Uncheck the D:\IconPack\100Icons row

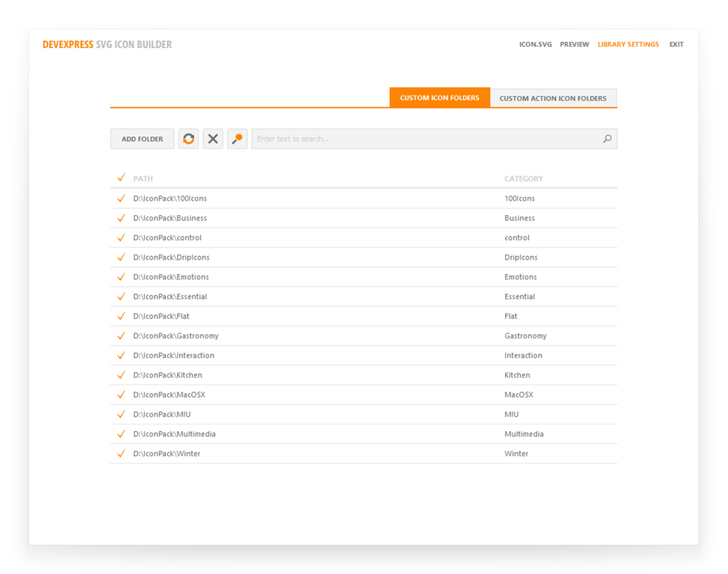[121, 198]
